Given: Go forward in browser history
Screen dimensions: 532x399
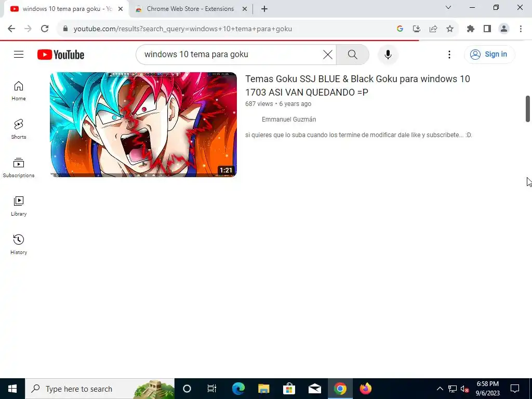Looking at the screenshot, I should [x=28, y=29].
